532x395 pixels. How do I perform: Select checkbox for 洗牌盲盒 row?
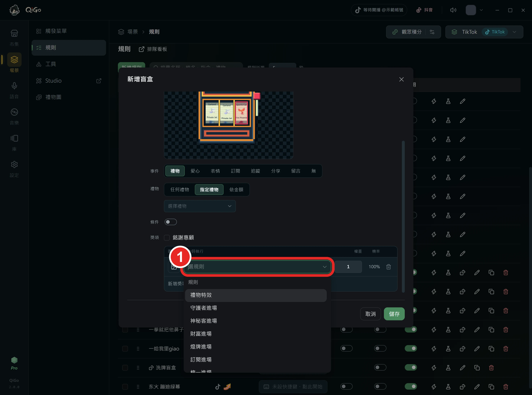click(x=125, y=368)
